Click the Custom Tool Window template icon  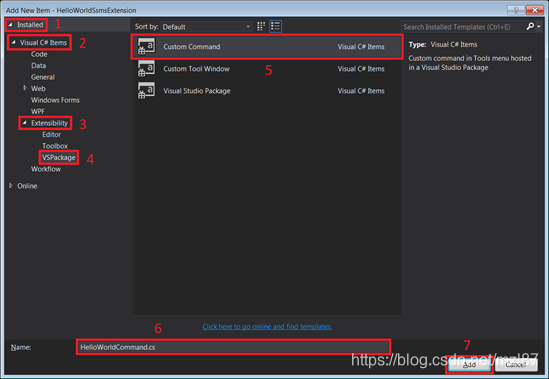pos(146,69)
